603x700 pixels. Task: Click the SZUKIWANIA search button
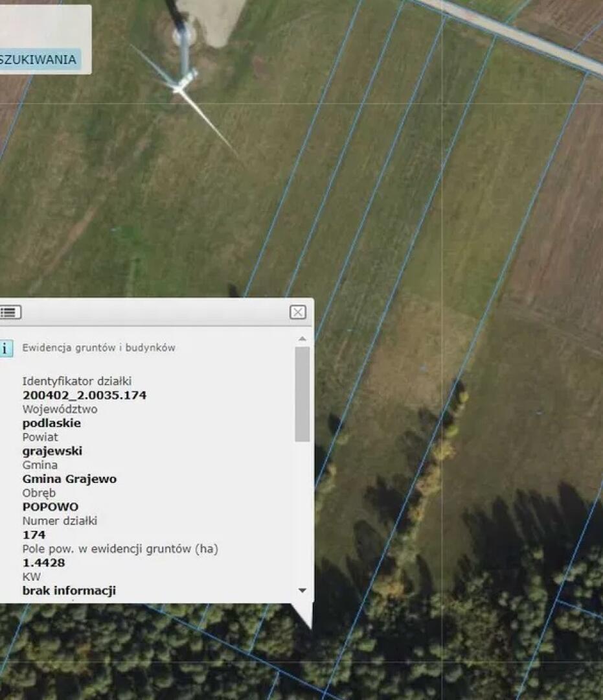[39, 60]
